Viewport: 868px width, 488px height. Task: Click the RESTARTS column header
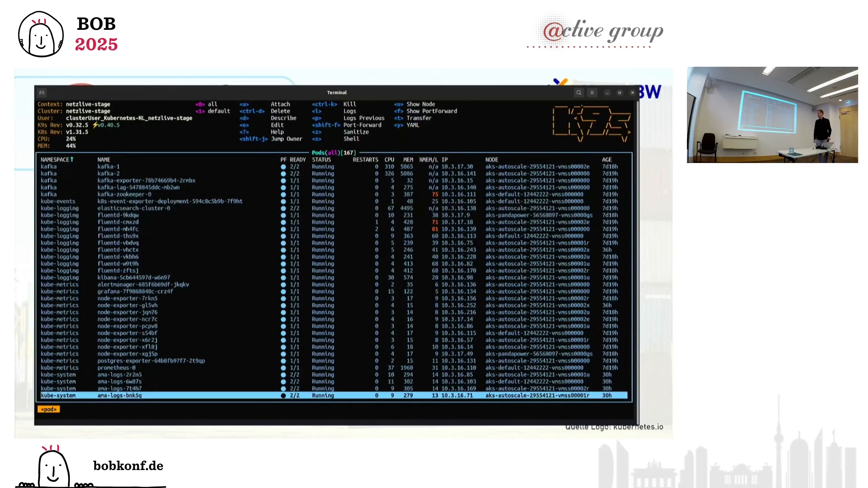[366, 160]
